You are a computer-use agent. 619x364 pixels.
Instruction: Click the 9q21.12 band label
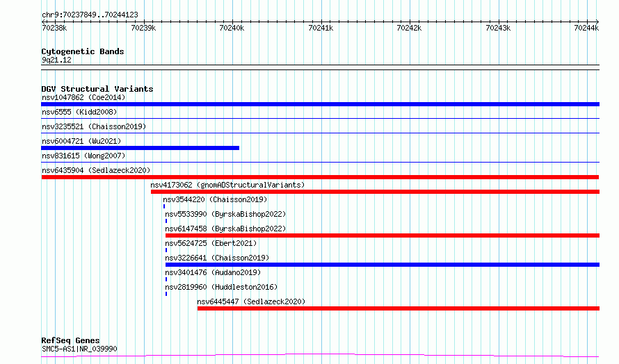click(56, 60)
